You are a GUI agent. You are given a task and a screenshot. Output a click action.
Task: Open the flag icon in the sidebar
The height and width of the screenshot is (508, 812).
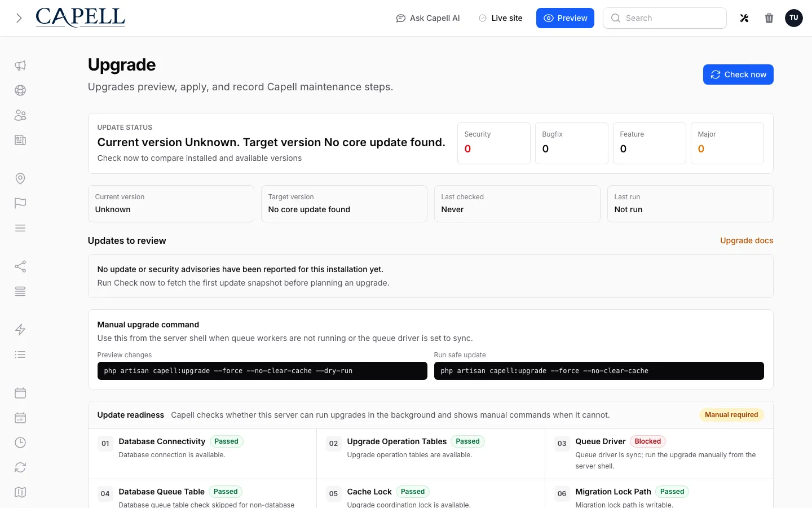(x=20, y=203)
